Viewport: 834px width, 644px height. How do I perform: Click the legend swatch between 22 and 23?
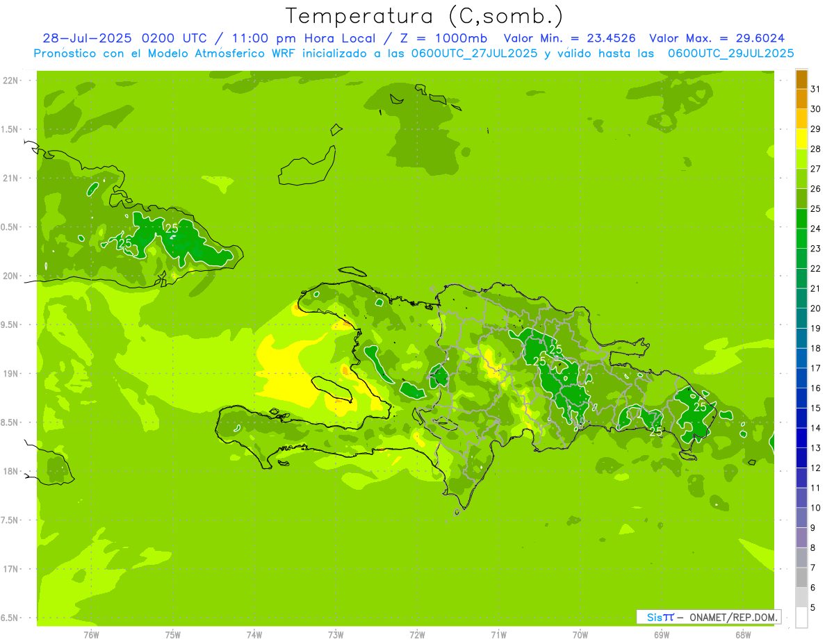pos(801,258)
